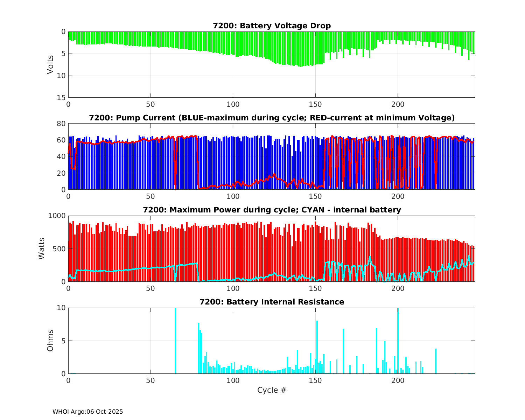Click the '15' tick on Volts axis
This screenshot has width=525, height=420.
click(62, 98)
